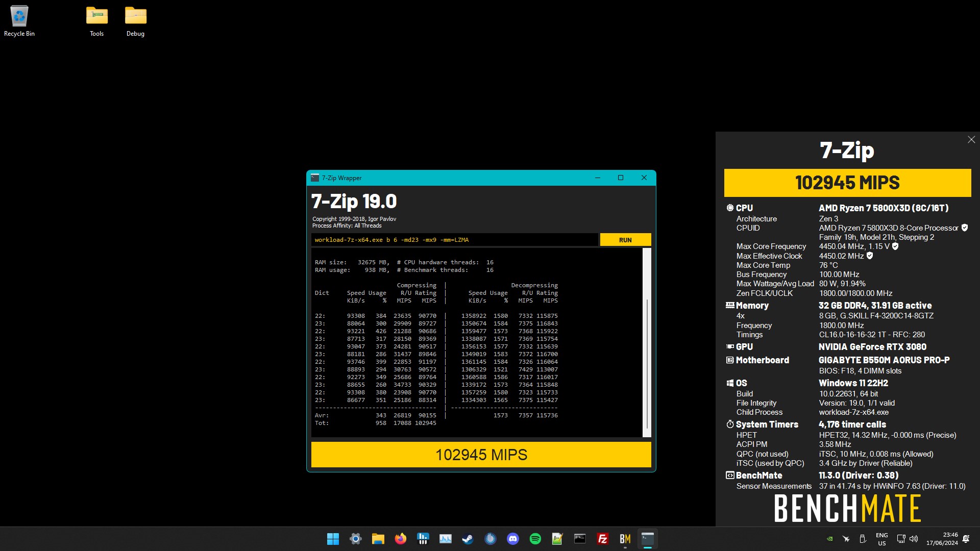Open the notification bell in the tray
This screenshot has width=980, height=551.
[x=966, y=539]
